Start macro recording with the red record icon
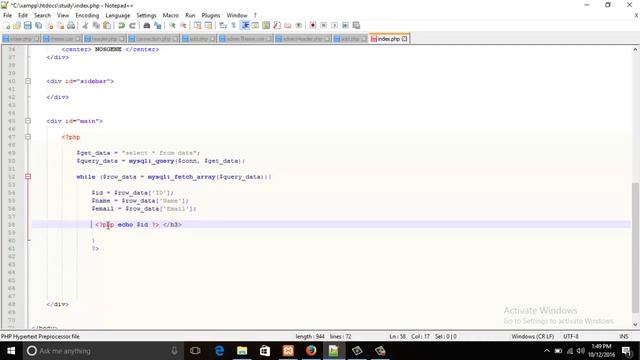 tap(313, 25)
